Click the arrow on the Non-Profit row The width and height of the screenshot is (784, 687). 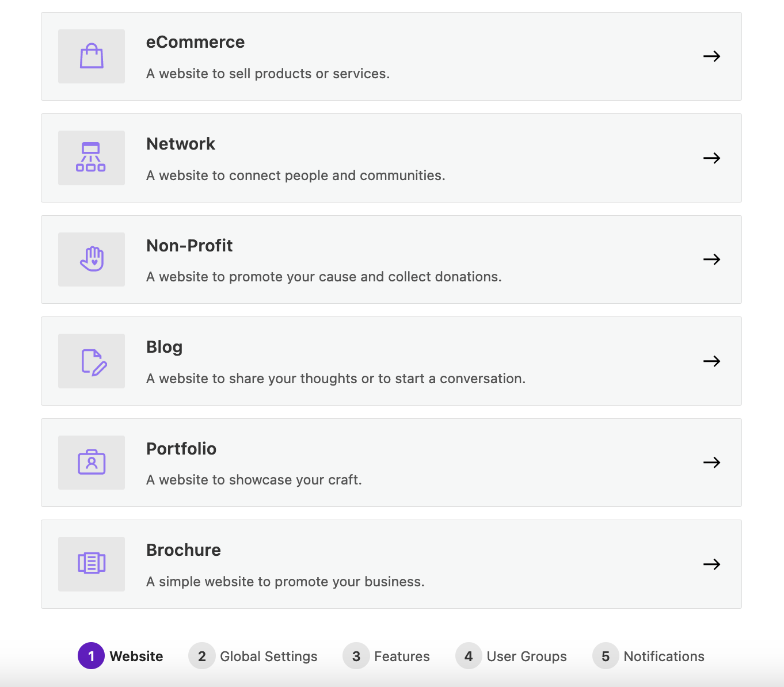pos(712,259)
